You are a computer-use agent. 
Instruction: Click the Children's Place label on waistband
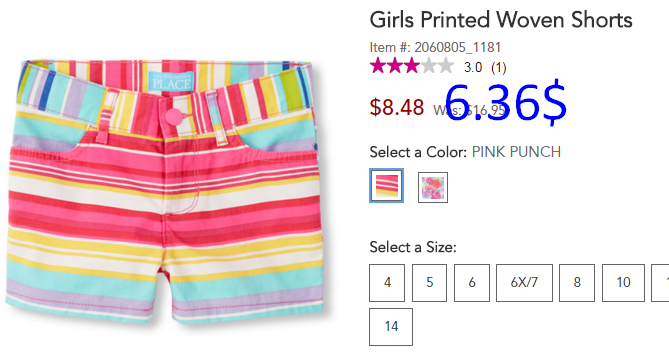point(171,81)
